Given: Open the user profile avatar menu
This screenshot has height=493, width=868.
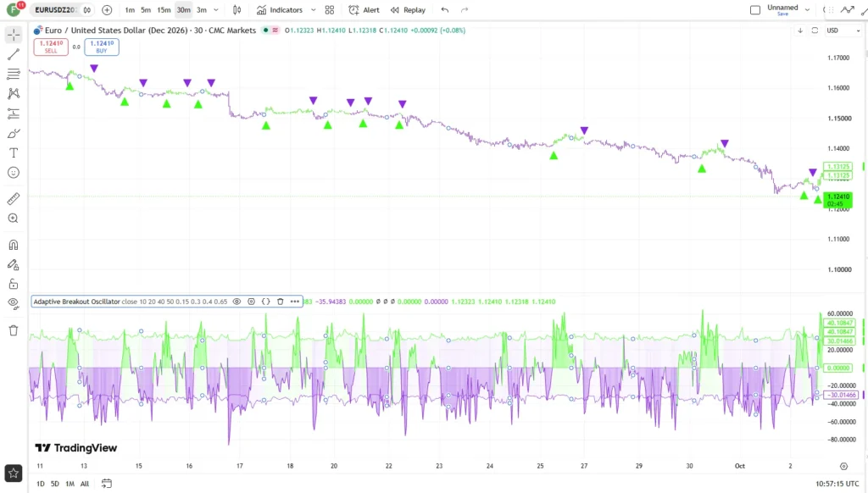Looking at the screenshot, I should click(14, 9).
